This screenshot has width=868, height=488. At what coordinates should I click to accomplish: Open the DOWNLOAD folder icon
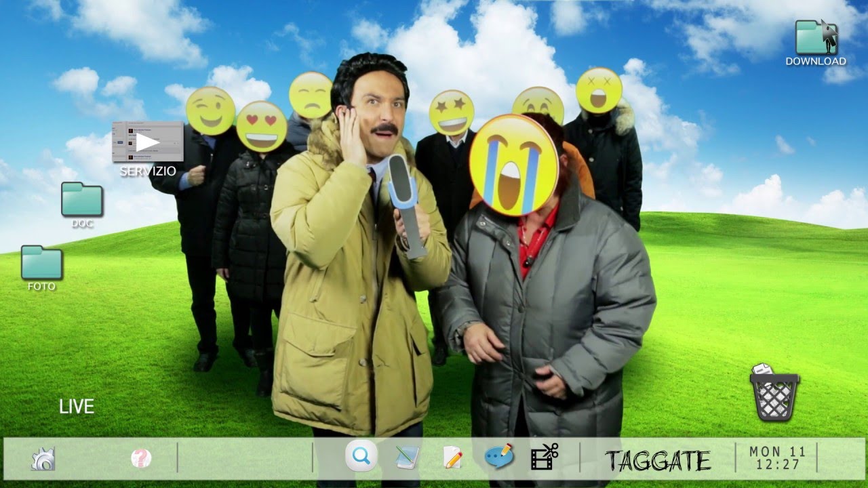point(816,37)
